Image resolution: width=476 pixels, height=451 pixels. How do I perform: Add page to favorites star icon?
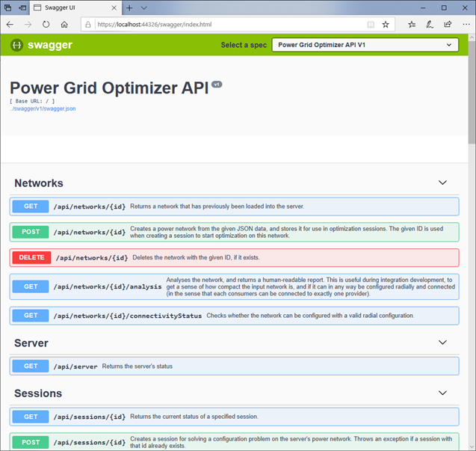[386, 25]
